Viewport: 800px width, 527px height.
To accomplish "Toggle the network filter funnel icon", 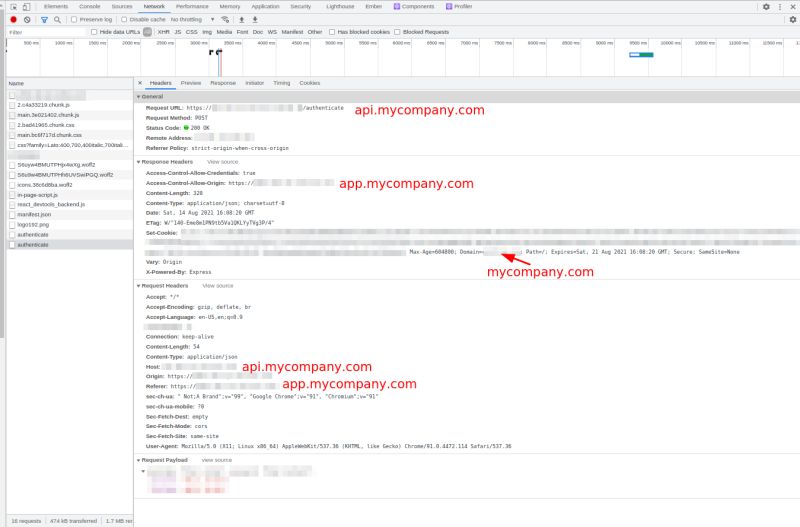I will pos(44,19).
